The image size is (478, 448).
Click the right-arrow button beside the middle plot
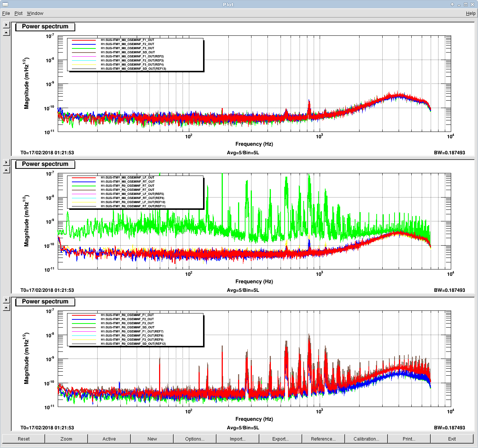coord(6,163)
